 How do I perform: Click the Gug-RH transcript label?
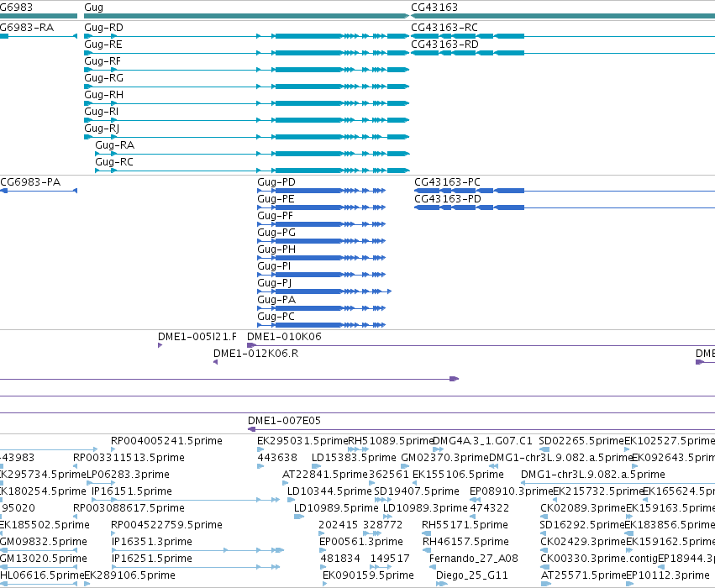pos(103,95)
